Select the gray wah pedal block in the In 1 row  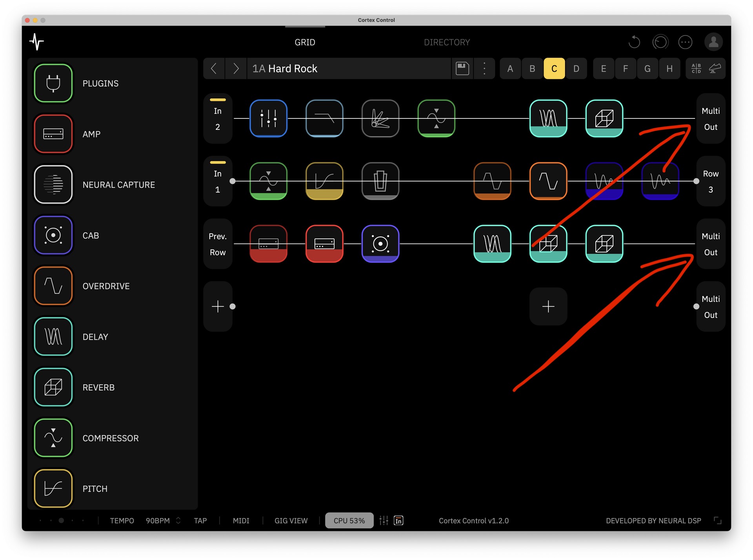[x=380, y=181]
